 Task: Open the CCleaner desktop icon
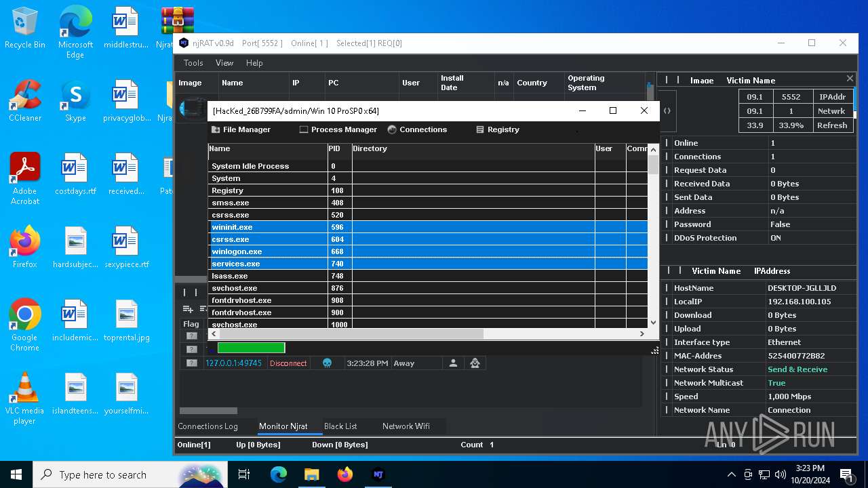[25, 101]
